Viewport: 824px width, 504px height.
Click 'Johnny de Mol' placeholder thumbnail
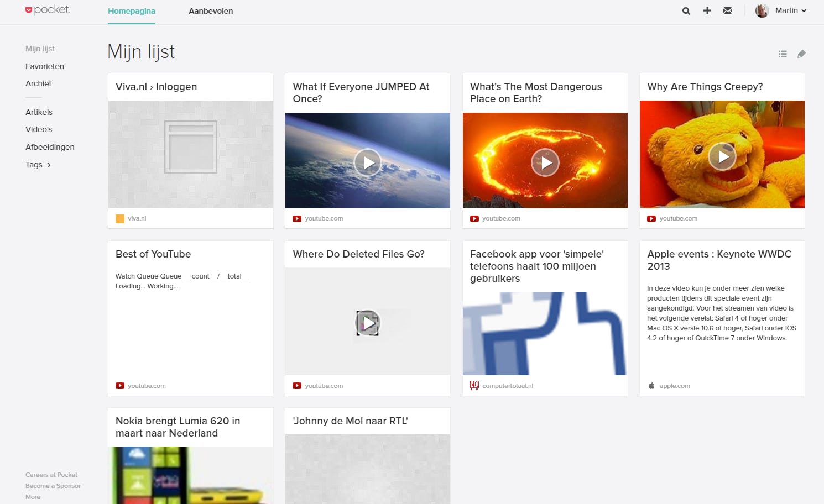(368, 469)
